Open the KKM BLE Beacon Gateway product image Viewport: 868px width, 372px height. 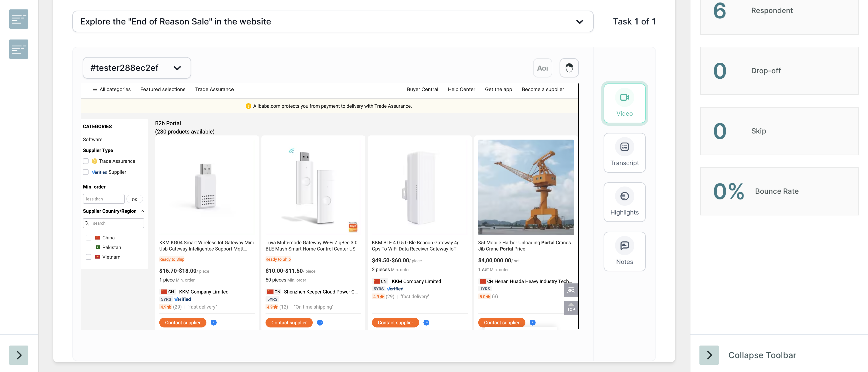pyautogui.click(x=420, y=187)
